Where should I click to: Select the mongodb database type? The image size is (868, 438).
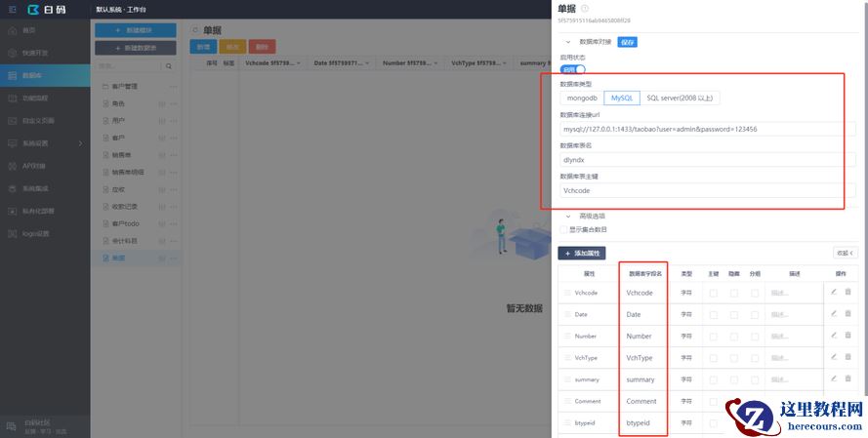point(582,98)
